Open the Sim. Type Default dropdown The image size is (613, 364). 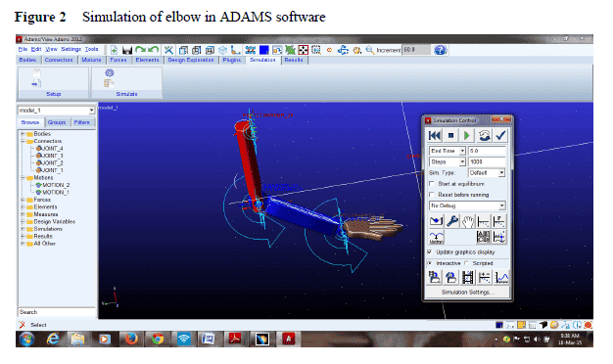(x=487, y=172)
